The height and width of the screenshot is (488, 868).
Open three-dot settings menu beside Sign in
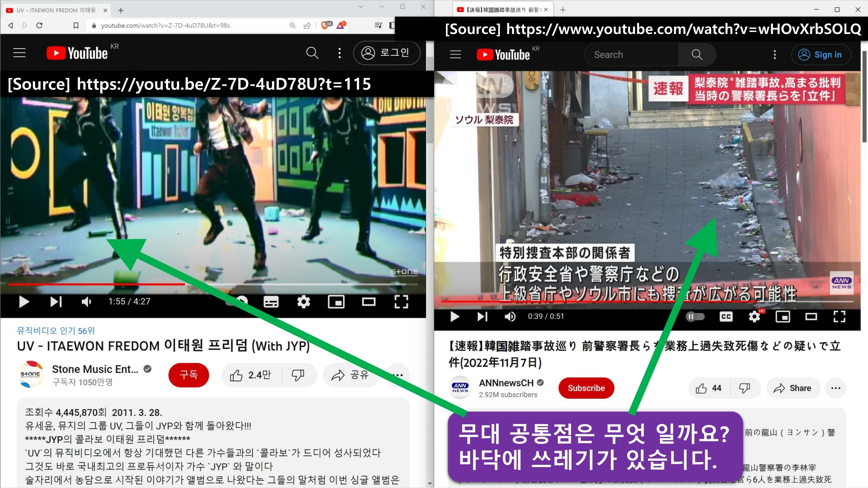pyautogui.click(x=774, y=55)
